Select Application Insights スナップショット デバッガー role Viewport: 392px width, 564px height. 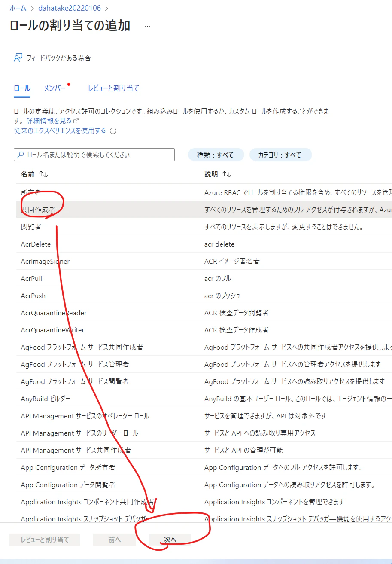[204, 517]
